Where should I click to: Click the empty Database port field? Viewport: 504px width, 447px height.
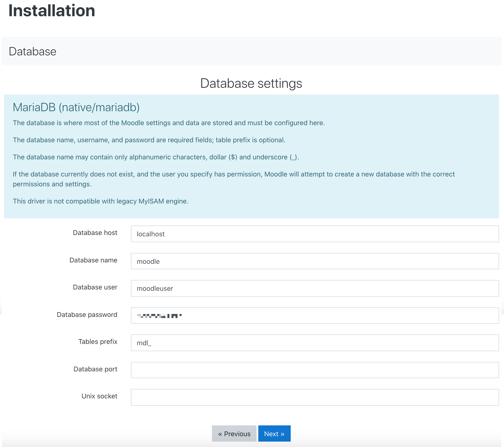(315, 370)
